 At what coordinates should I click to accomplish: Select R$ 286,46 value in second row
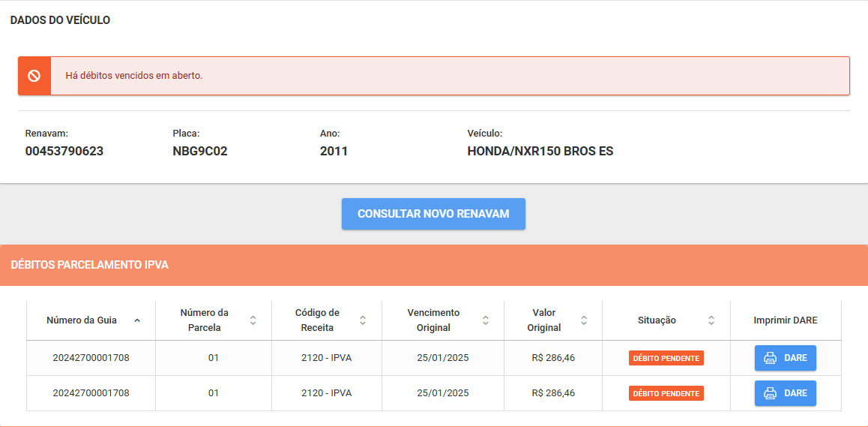point(553,393)
